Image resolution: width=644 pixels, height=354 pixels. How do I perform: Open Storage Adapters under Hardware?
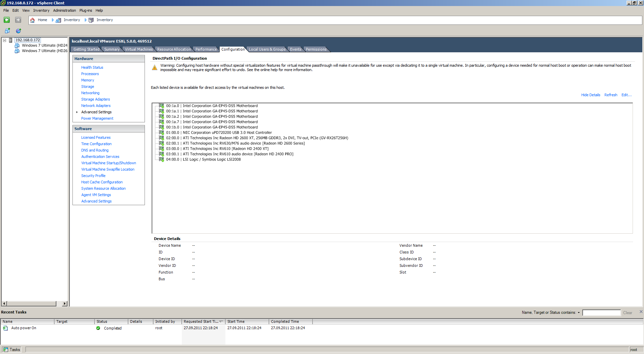tap(95, 100)
